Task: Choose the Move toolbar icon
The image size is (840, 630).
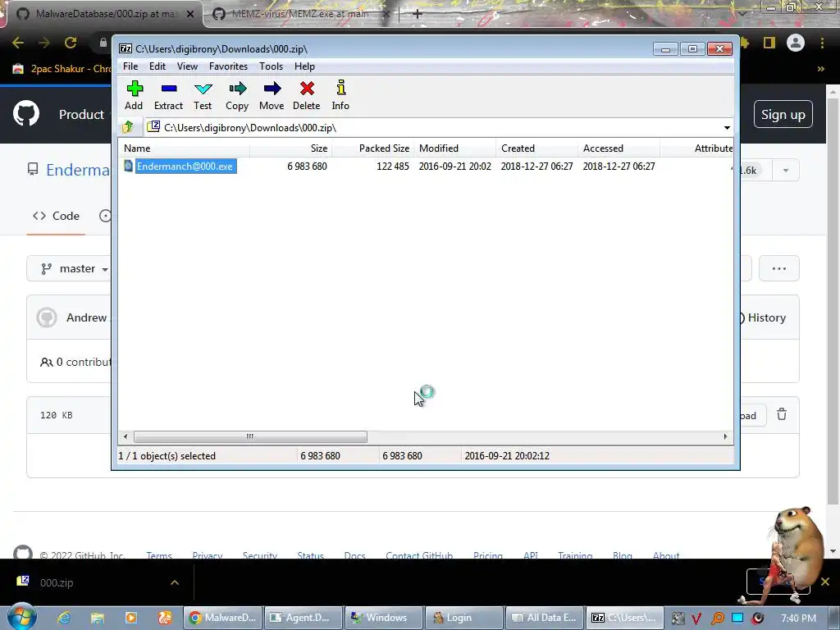Action: [272, 95]
